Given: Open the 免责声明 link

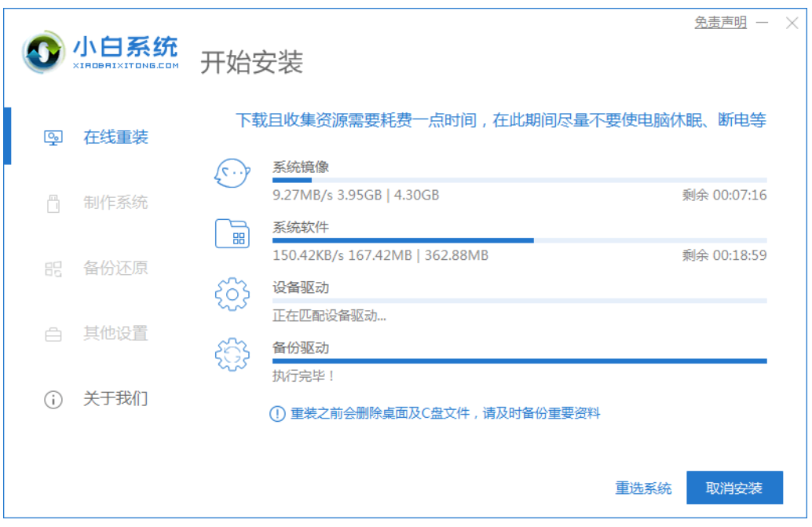Looking at the screenshot, I should point(720,23).
